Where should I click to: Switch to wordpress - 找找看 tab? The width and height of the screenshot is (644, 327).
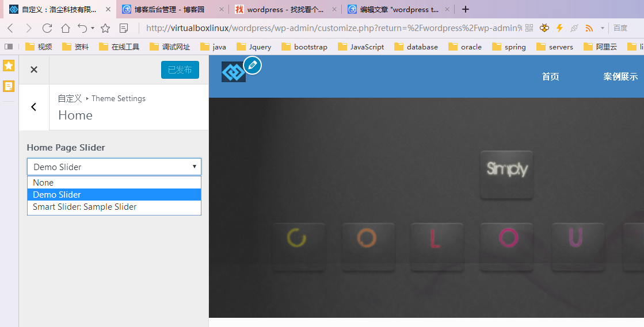click(285, 9)
